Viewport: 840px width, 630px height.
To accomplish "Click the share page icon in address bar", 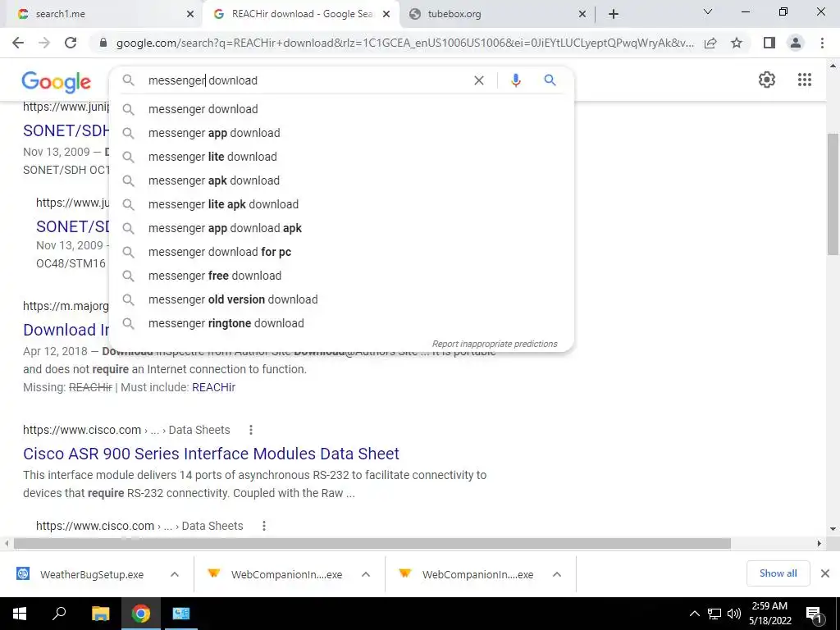I will 710,43.
